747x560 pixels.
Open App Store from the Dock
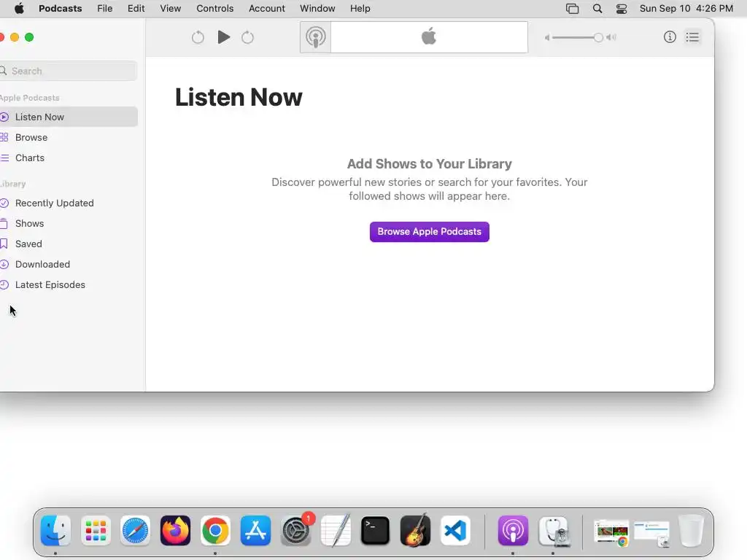coord(255,531)
